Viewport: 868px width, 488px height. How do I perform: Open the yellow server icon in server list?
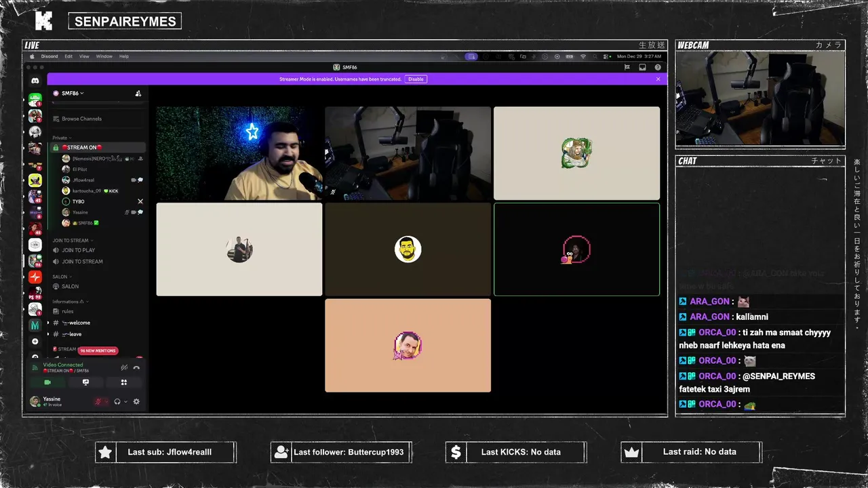35,180
